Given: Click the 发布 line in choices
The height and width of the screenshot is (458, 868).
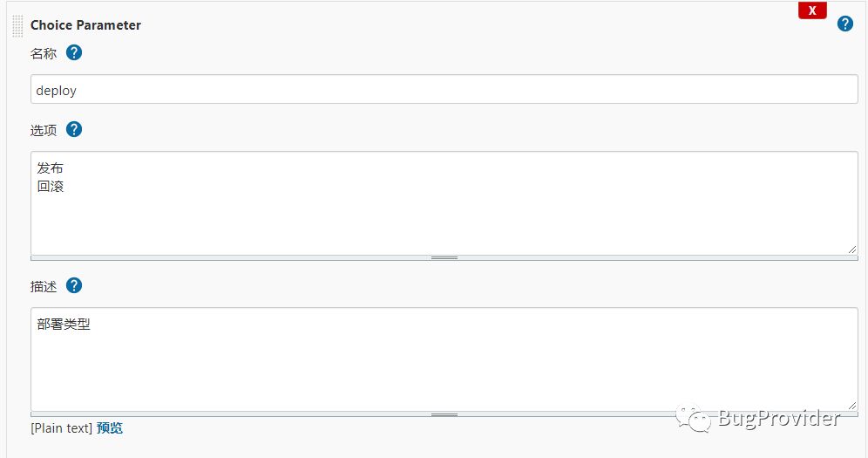Looking at the screenshot, I should tap(51, 167).
